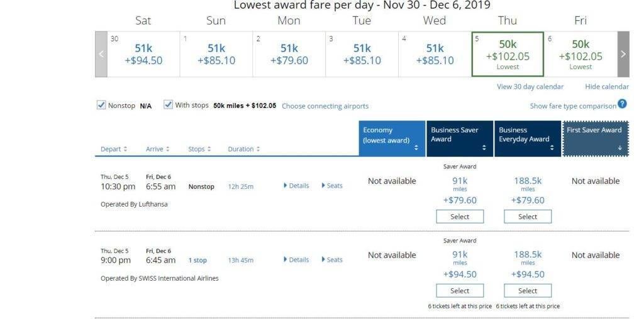Select 91k Business Saver for Lufthansa flight
Image resolution: width=644 pixels, height=319 pixels.
(460, 217)
